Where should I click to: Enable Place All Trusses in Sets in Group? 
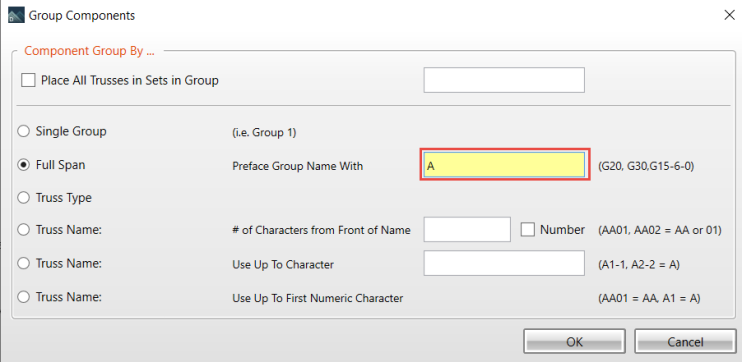click(x=28, y=80)
